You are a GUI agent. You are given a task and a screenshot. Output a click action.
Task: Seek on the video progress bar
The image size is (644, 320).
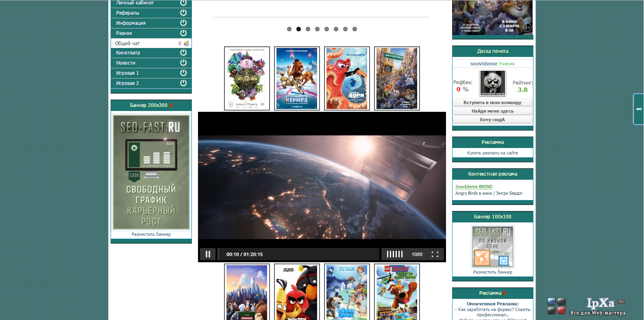point(299,254)
